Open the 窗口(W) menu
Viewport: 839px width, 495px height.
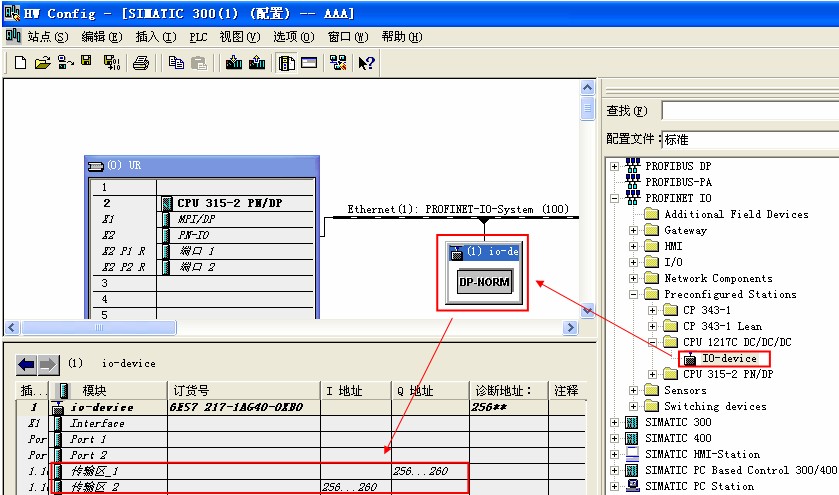(348, 37)
